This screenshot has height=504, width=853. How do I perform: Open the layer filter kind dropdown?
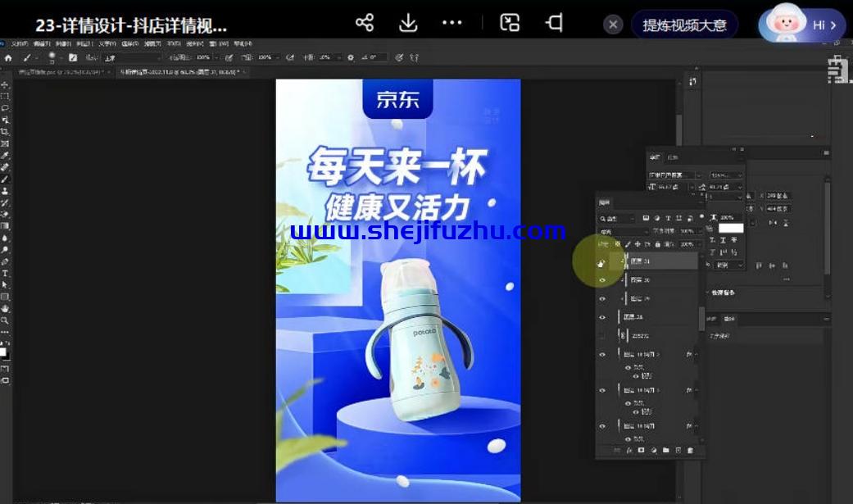(x=617, y=219)
